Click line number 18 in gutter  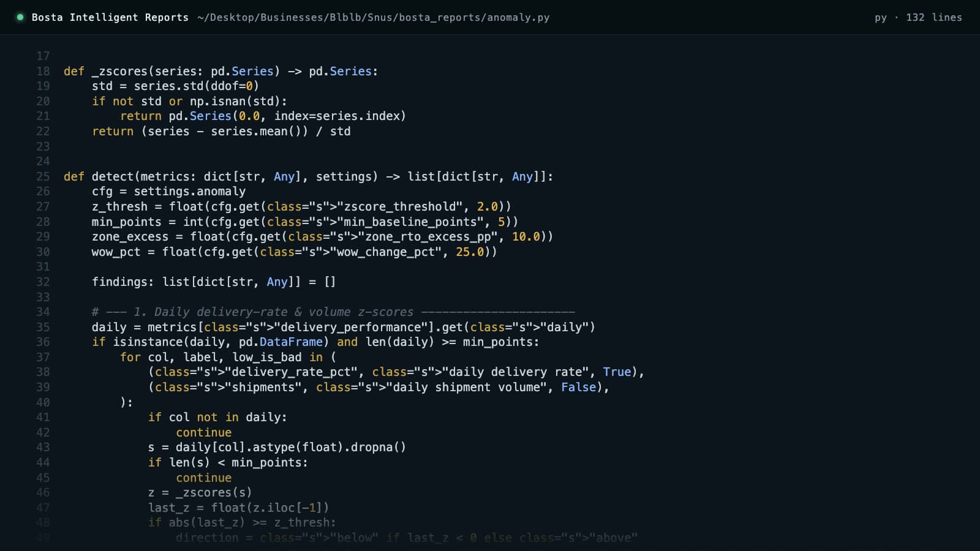(x=43, y=71)
